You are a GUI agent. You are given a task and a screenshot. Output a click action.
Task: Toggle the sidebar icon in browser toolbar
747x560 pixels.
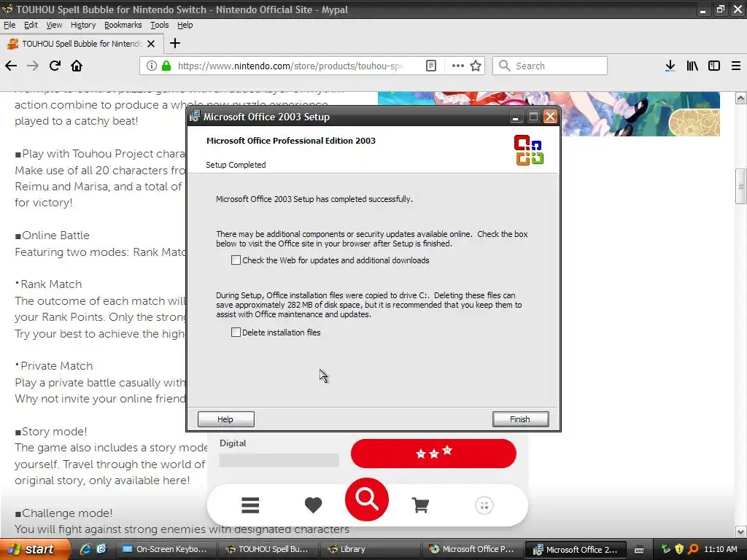(x=714, y=66)
